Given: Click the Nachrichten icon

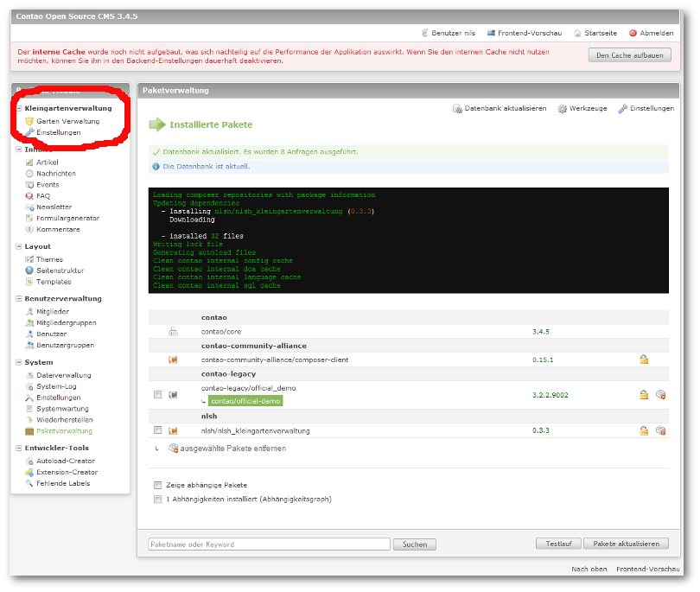Looking at the screenshot, I should 29,173.
